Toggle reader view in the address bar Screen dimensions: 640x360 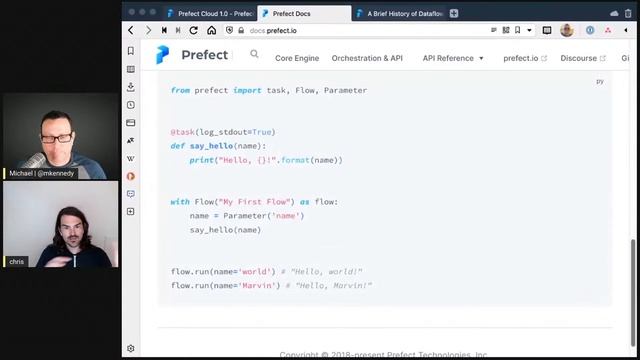494,30
